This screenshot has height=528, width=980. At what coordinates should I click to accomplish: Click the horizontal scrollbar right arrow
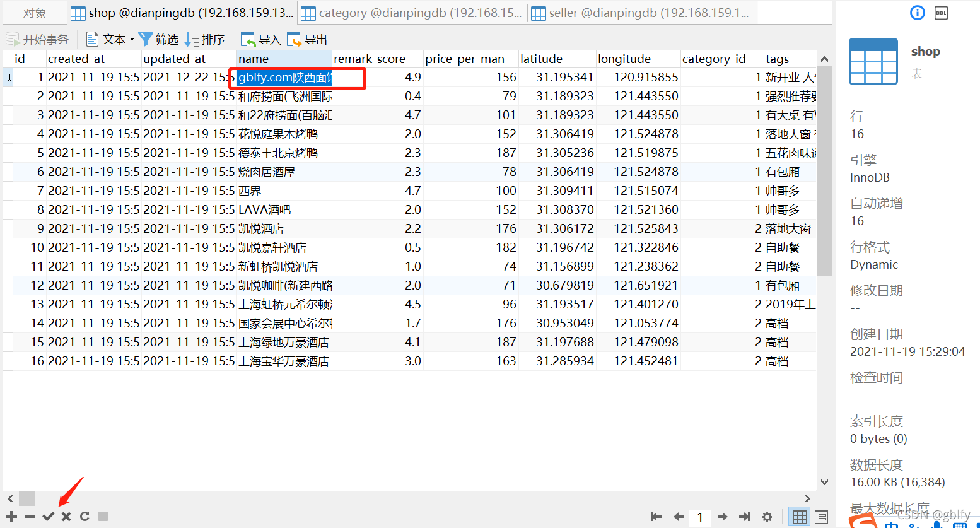[807, 498]
